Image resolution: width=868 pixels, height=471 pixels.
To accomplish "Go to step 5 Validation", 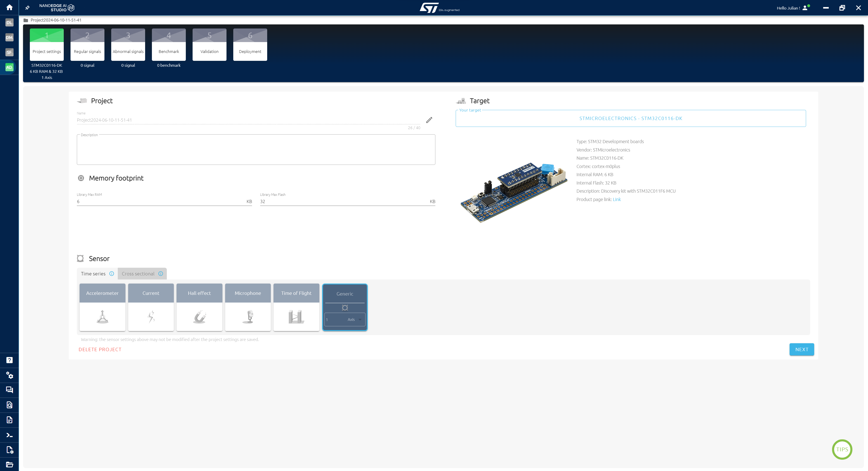I will click(210, 45).
